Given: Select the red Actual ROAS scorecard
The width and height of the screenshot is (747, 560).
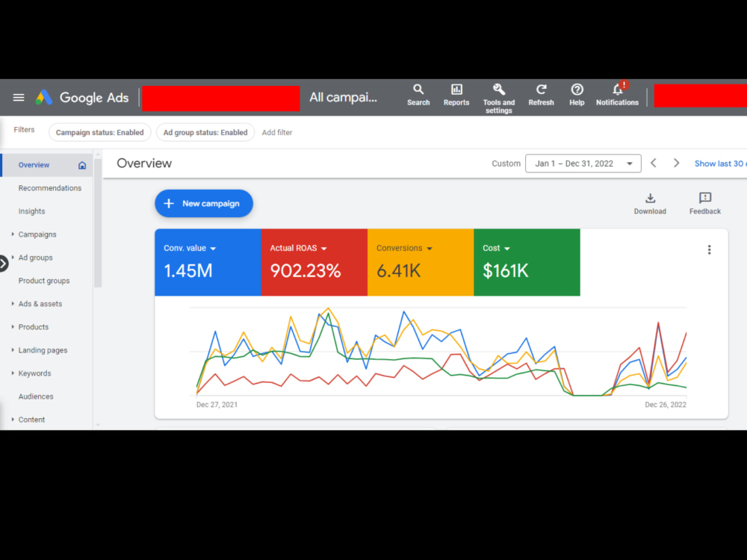Looking at the screenshot, I should point(314,262).
